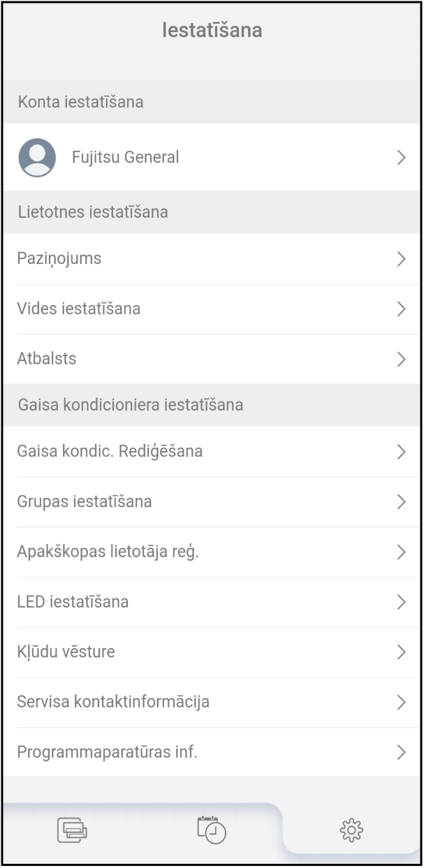The image size is (424, 868).
Task: Expand the chevron beside Kļūdu vēsture
Action: tap(401, 652)
